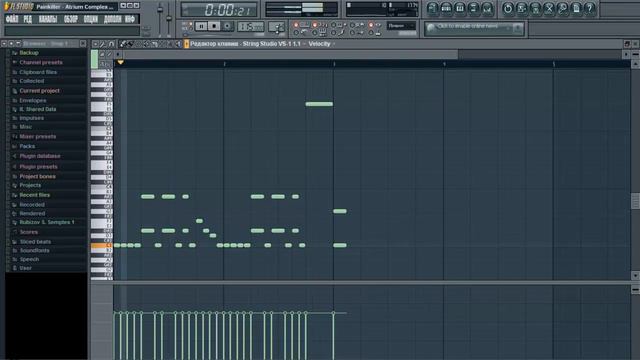Close the Browser panel with X button
Viewport: 640px width, 360px height.
coord(83,44)
